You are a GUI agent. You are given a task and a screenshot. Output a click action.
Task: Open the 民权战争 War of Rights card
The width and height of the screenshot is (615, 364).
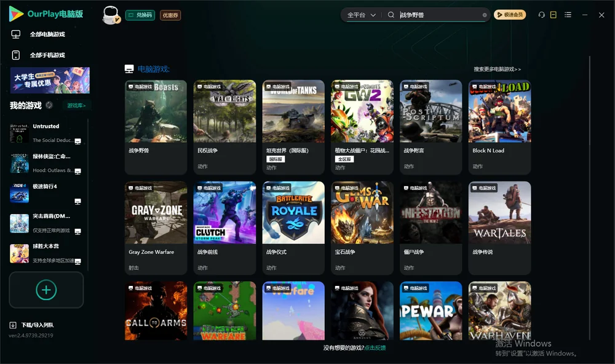point(224,127)
